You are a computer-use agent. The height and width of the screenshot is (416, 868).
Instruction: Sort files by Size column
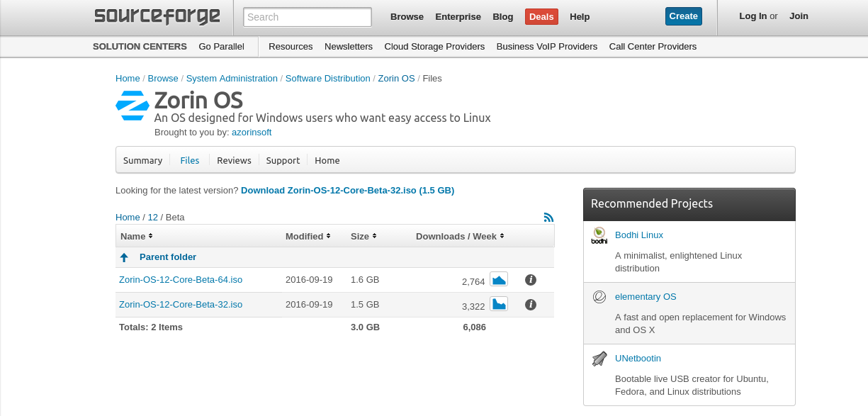363,236
